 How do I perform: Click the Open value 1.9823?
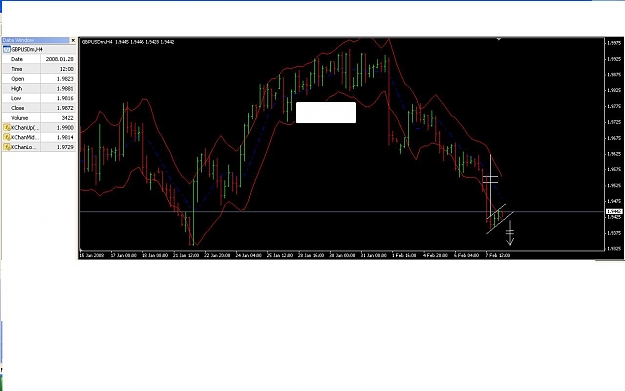click(65, 79)
